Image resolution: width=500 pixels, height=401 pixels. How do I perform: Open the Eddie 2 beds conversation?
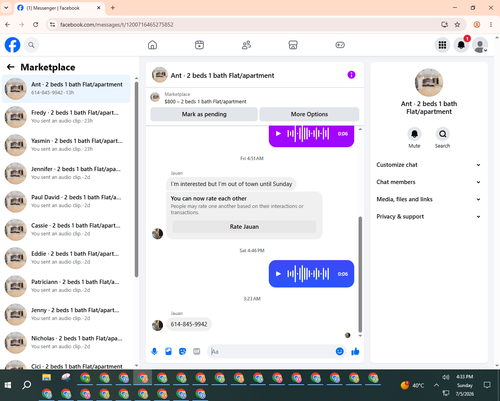(66, 258)
